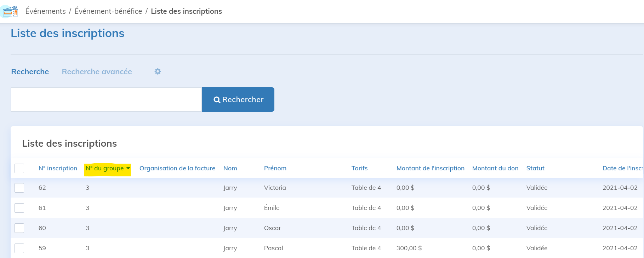The image size is (644, 258).
Task: Toggle the select-all checkbox in table header
Action: coord(19,169)
